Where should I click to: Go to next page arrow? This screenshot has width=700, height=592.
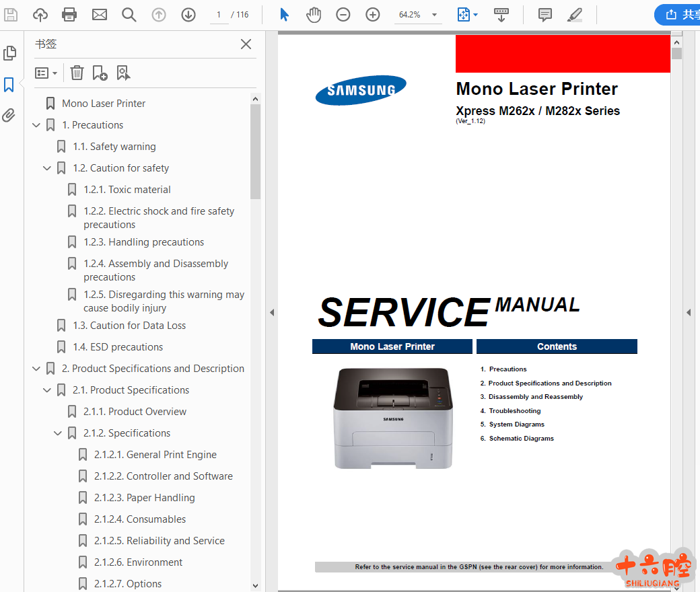click(188, 14)
